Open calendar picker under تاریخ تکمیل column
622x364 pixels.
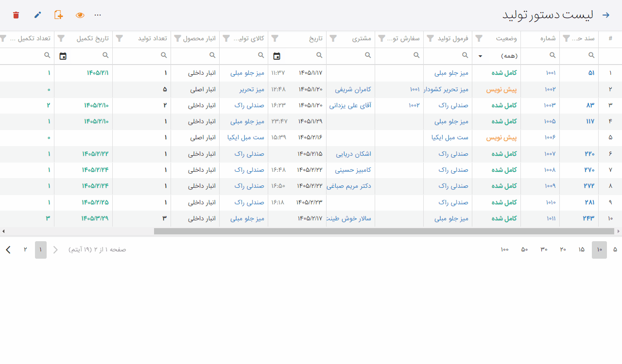63,56
